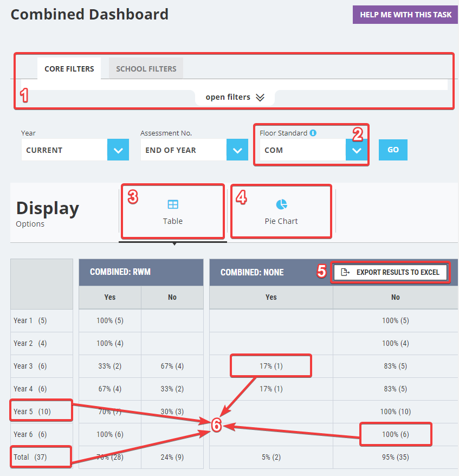This screenshot has width=459, height=476.
Task: Click the table grid icon
Action: (x=173, y=204)
